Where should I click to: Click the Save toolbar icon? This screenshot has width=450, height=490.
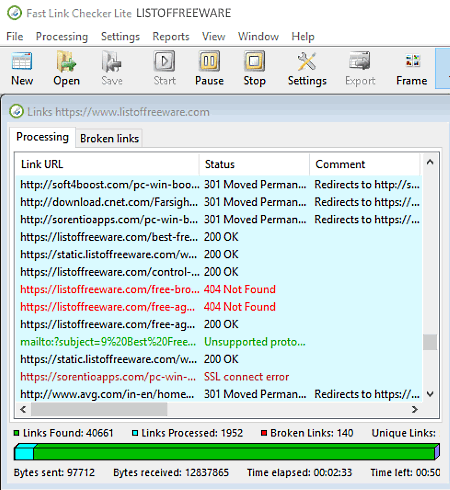112,62
